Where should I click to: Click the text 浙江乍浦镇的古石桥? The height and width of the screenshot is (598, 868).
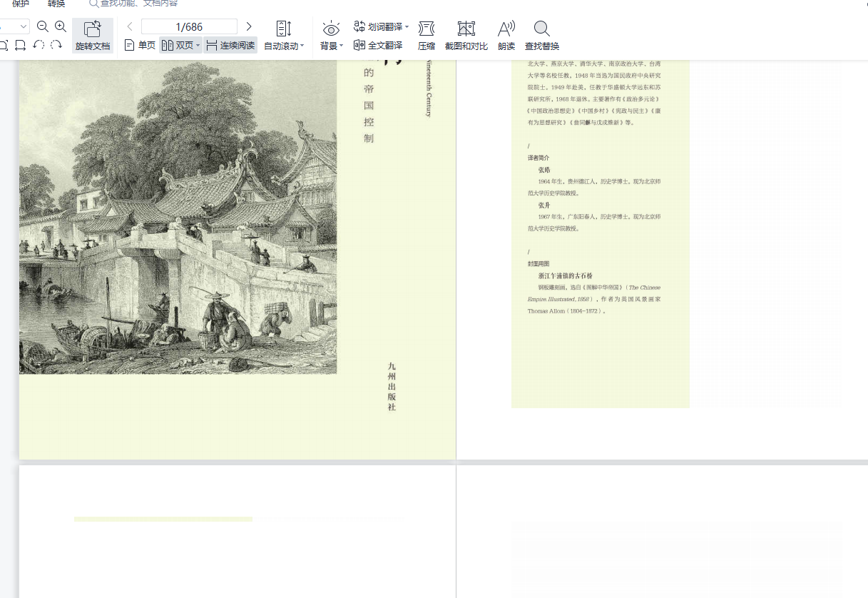coord(566,275)
